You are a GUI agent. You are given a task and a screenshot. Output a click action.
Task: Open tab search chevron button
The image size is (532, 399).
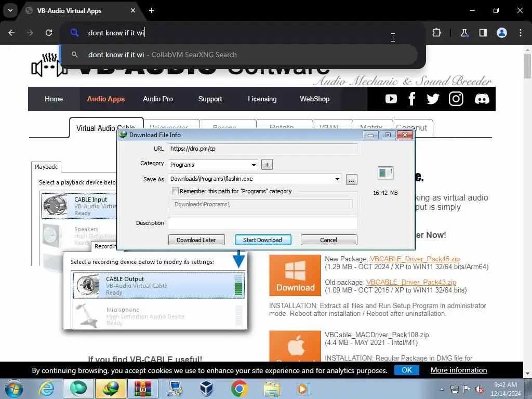pos(10,10)
